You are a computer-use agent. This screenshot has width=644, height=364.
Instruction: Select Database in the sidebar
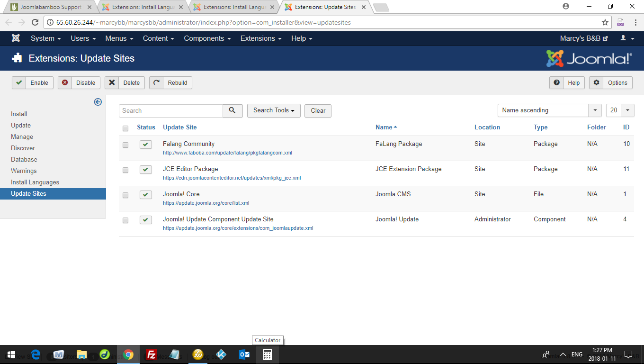pos(24,159)
